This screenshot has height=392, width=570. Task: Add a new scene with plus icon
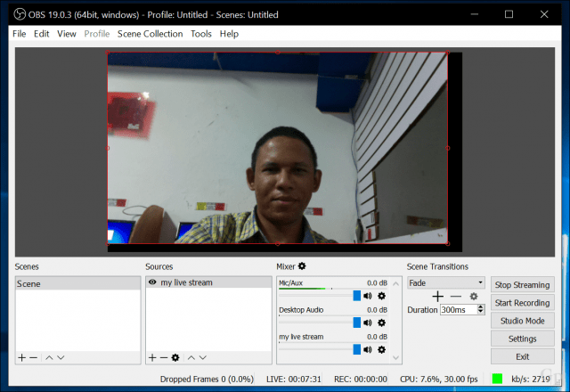21,358
